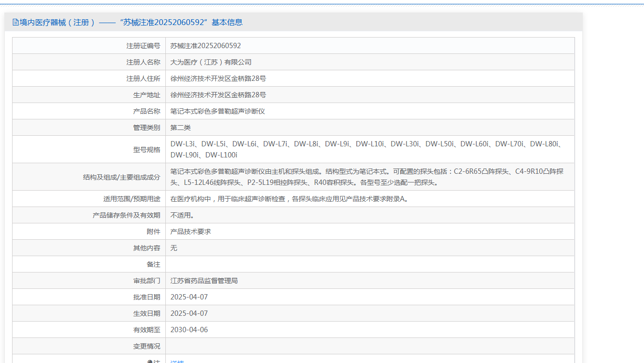Select the date in the 批准日期 row

(189, 297)
